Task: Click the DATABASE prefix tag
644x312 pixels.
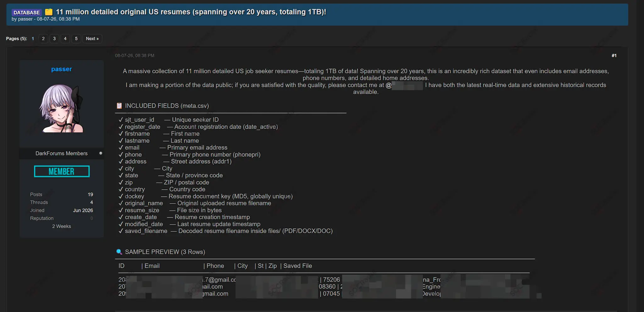Action: (x=27, y=12)
